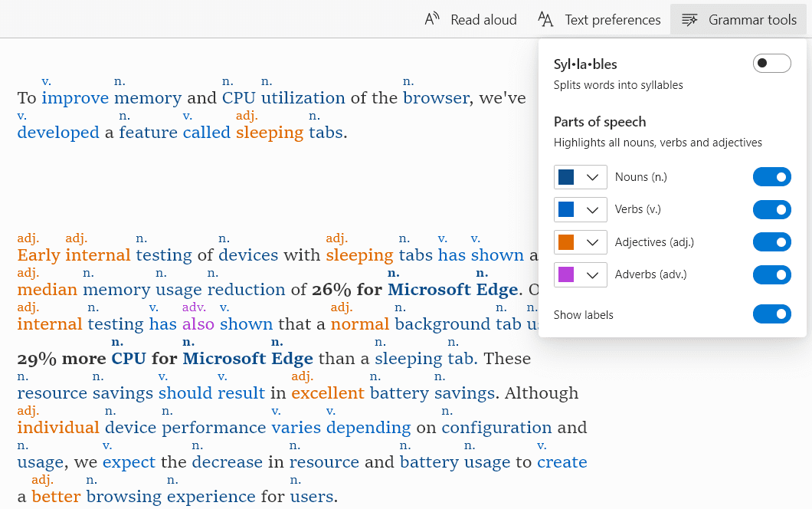Disable the Verbs highlighting toggle

771,209
